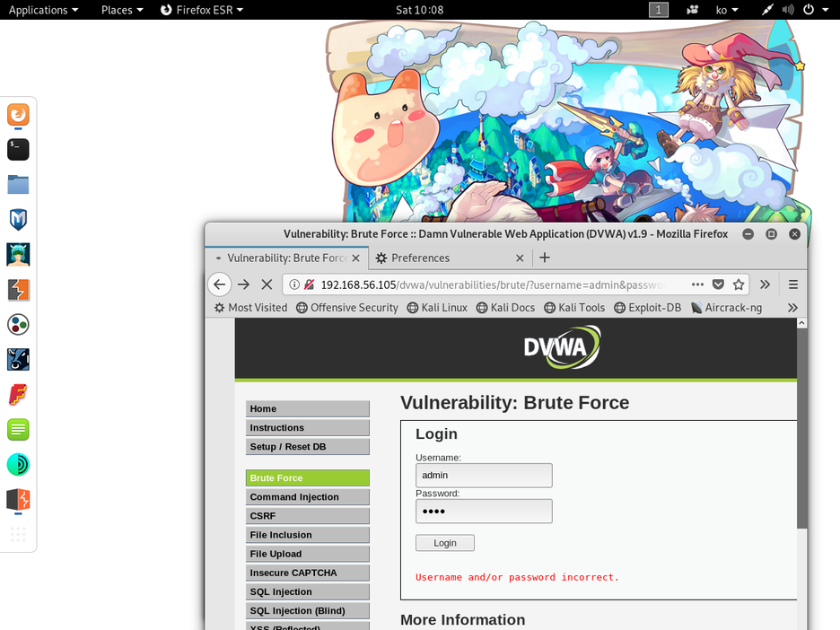Show all applications grid in dock

[18, 534]
